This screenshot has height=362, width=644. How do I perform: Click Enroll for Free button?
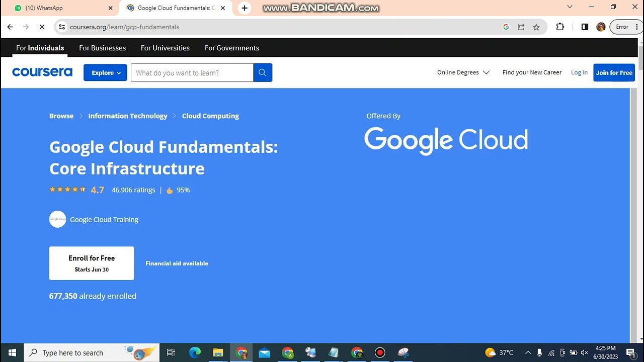click(92, 263)
